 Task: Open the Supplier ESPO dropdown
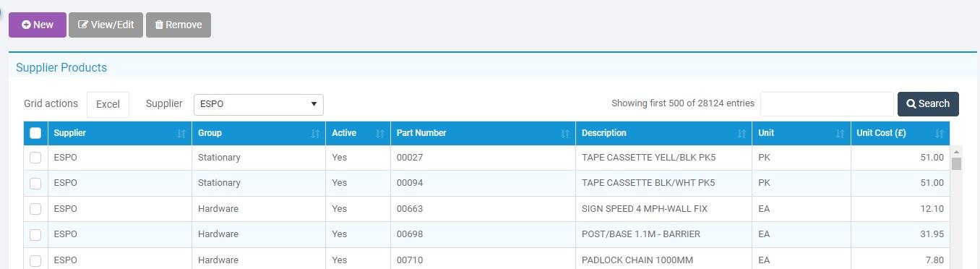259,104
